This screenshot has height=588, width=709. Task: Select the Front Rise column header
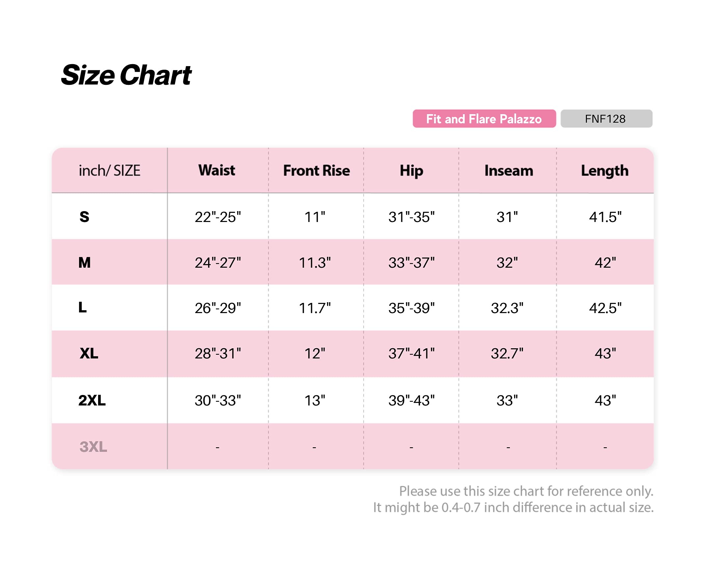click(x=316, y=170)
